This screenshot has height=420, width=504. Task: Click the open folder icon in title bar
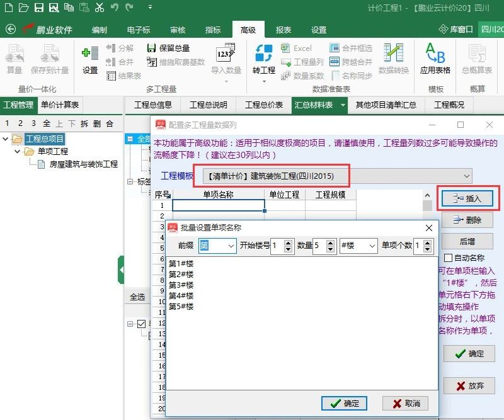point(23,8)
